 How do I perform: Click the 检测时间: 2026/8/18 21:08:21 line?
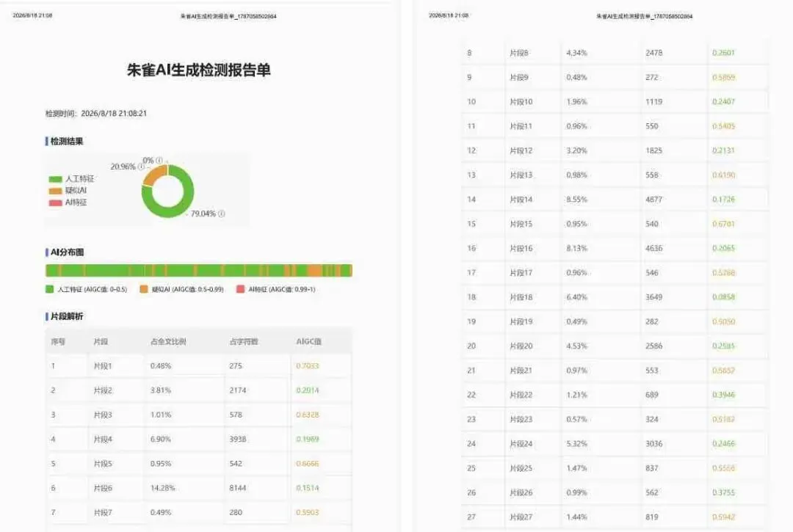pyautogui.click(x=96, y=113)
